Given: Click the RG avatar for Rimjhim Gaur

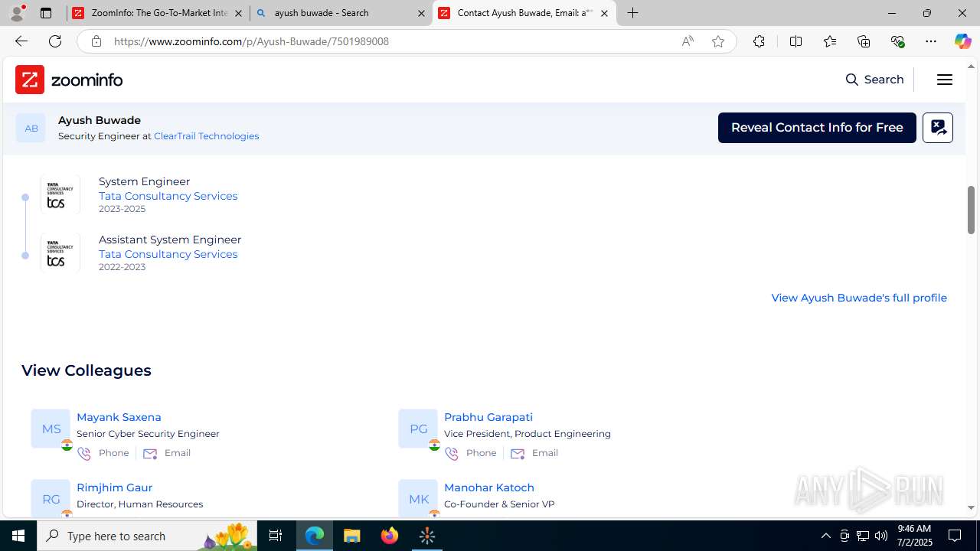Looking at the screenshot, I should click(51, 498).
